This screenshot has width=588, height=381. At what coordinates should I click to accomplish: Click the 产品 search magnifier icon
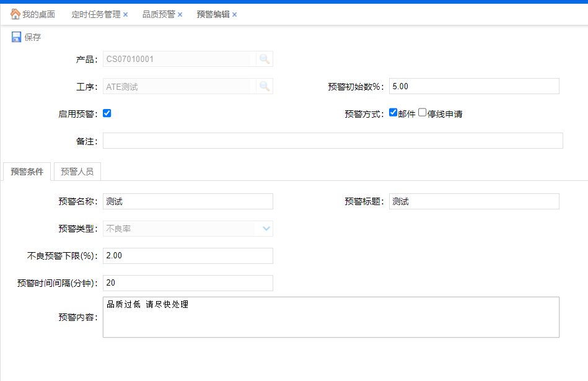(265, 59)
